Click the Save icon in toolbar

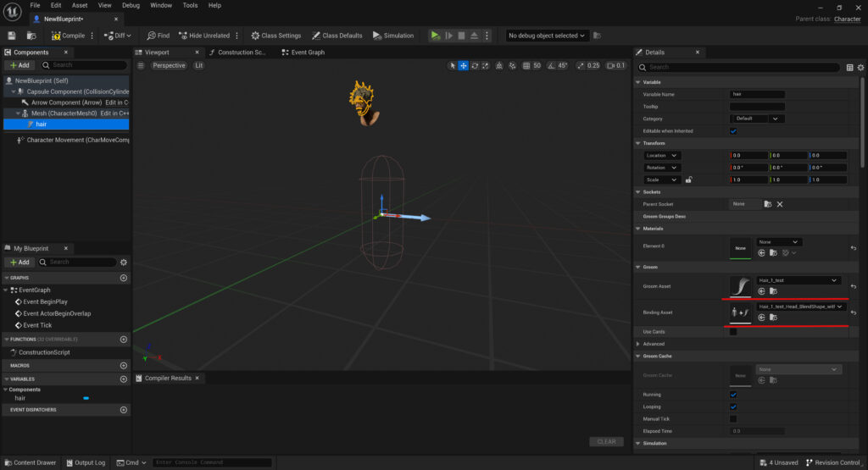12,36
